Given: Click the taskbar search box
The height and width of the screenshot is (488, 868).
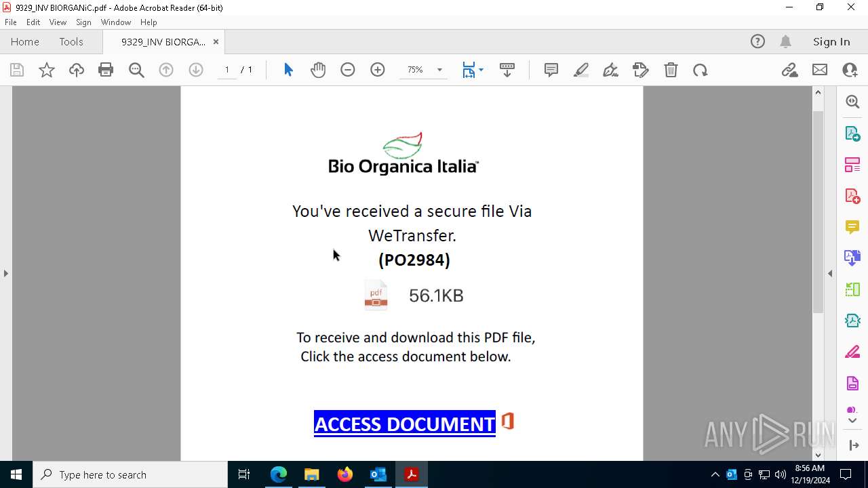Looking at the screenshot, I should (x=130, y=474).
